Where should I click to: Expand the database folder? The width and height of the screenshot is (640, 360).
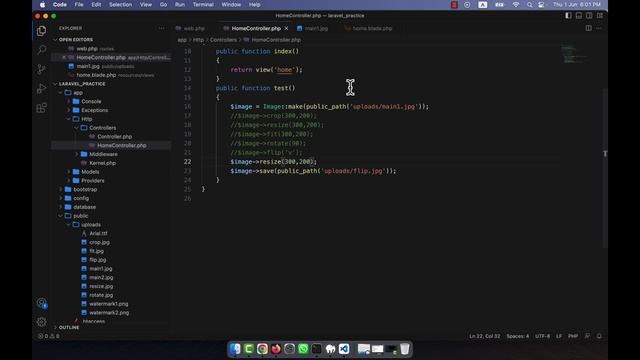84,207
